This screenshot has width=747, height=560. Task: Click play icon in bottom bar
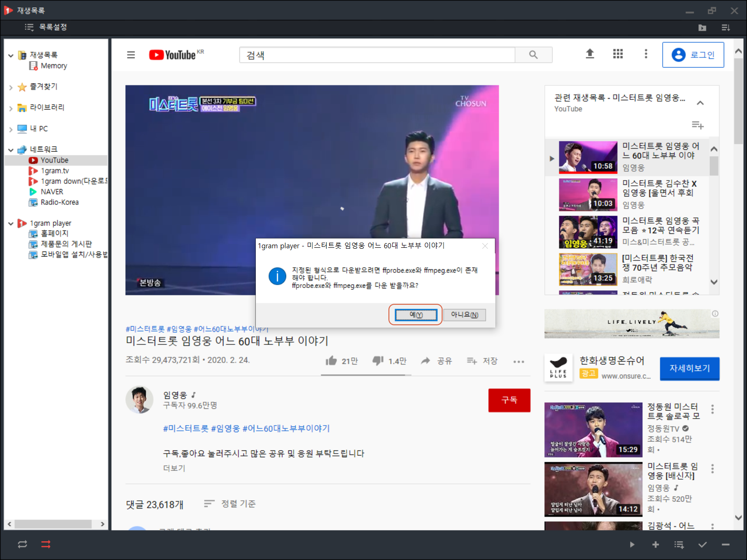pyautogui.click(x=632, y=545)
